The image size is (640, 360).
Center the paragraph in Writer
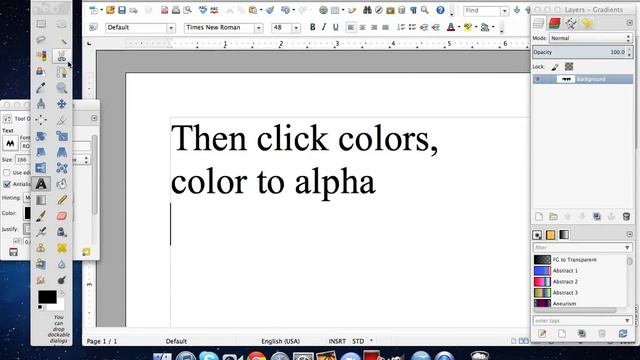tap(362, 27)
